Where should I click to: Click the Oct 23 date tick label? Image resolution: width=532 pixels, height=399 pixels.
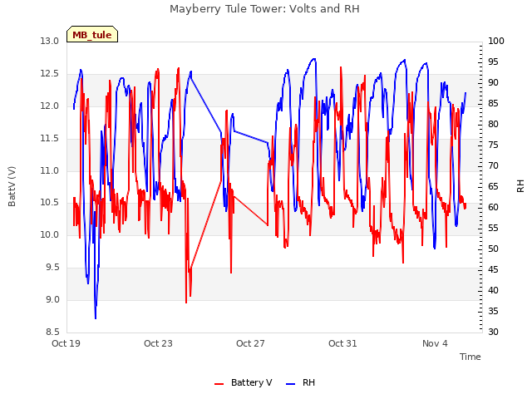(x=158, y=343)
